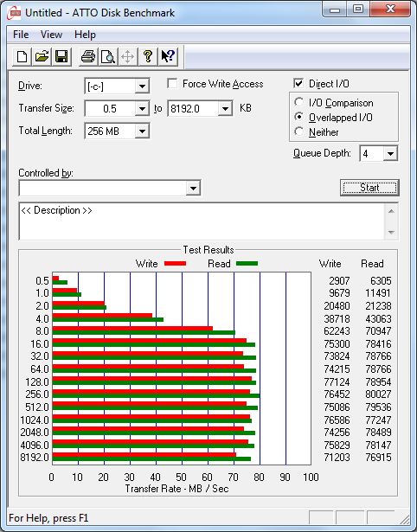The height and width of the screenshot is (532, 417).
Task: Open the View menu
Action: click(x=51, y=35)
